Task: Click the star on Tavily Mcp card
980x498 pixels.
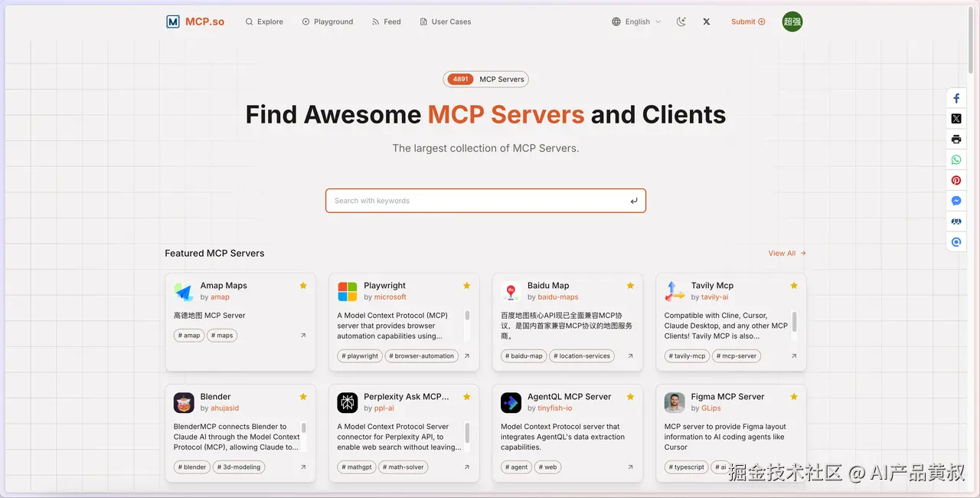Action: [794, 285]
